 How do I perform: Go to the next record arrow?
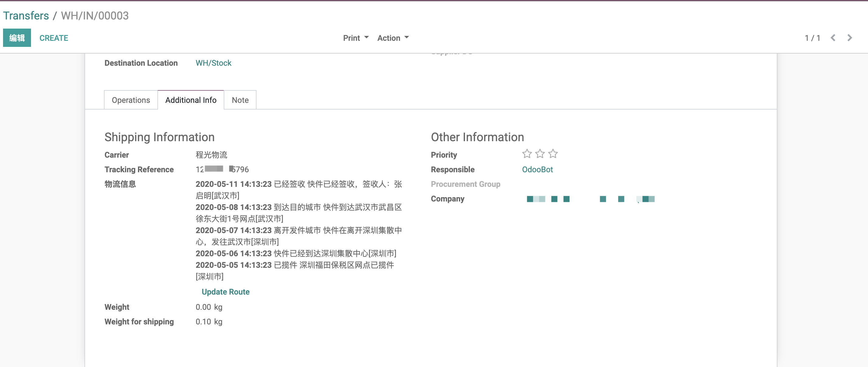click(x=849, y=38)
